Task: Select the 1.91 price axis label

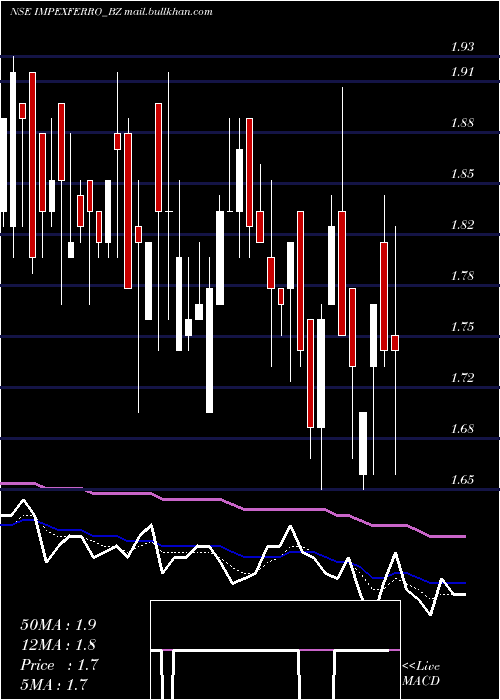Action: 462,71
